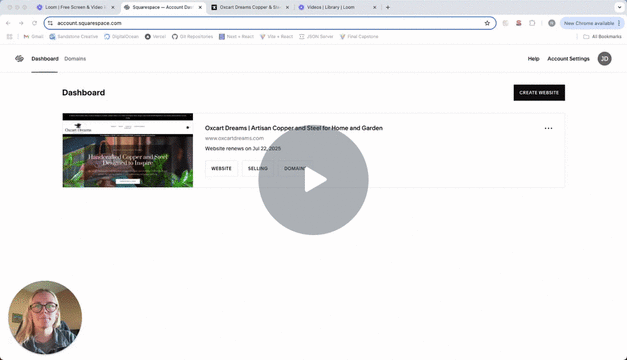Image resolution: width=627 pixels, height=360 pixels.
Task: Click the New Chrome available button
Action: [x=592, y=23]
